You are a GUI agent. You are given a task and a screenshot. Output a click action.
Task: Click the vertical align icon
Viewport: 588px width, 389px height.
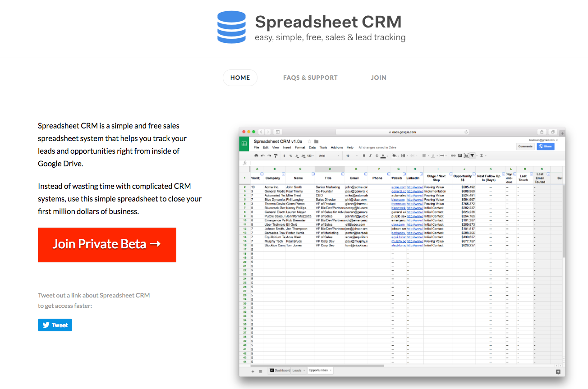(433, 156)
